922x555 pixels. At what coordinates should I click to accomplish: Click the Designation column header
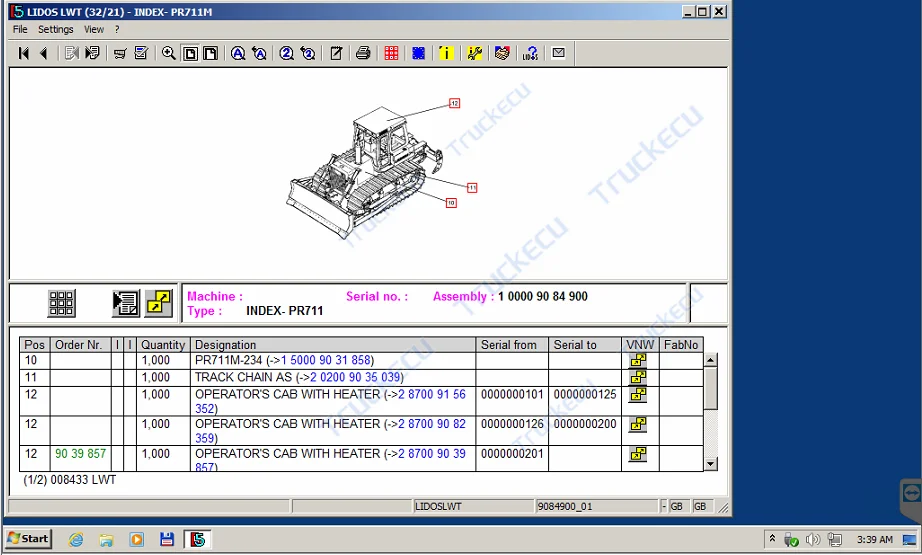tap(333, 345)
